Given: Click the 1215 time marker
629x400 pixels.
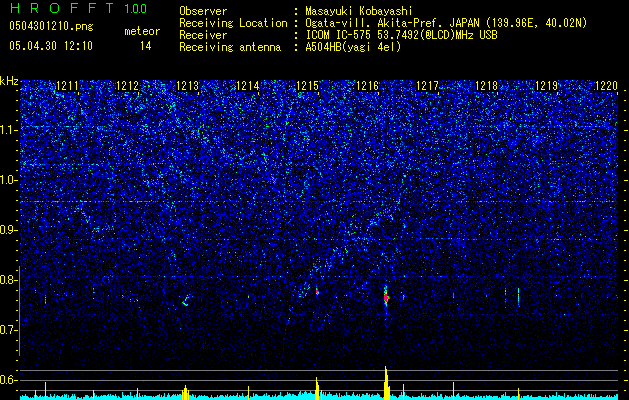Looking at the screenshot, I should click(x=307, y=86).
